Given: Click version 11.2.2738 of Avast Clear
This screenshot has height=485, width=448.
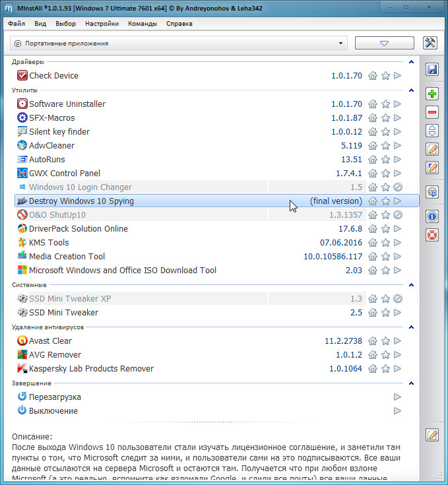Looking at the screenshot, I should point(343,341).
